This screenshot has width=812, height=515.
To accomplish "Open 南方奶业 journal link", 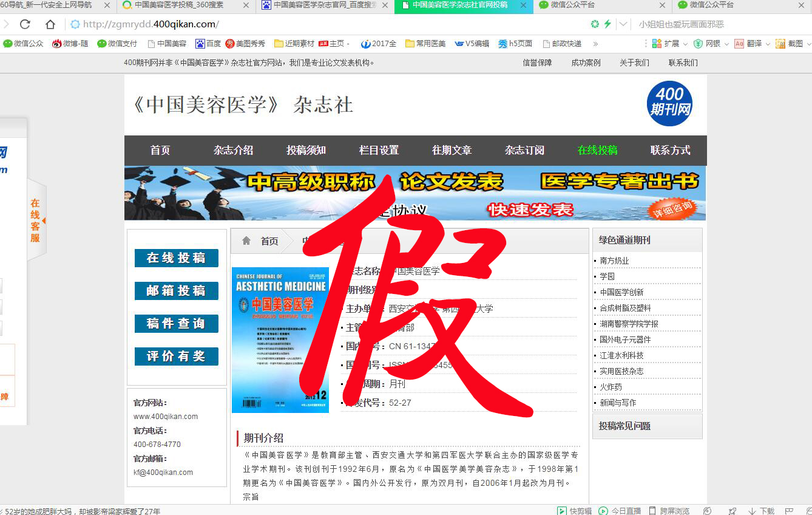I will click(614, 261).
